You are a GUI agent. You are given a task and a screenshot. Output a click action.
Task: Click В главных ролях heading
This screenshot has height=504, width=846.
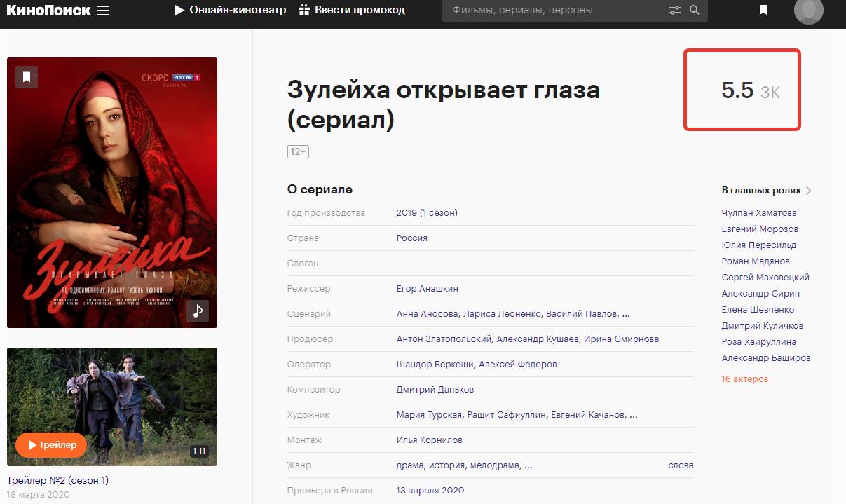(x=761, y=190)
